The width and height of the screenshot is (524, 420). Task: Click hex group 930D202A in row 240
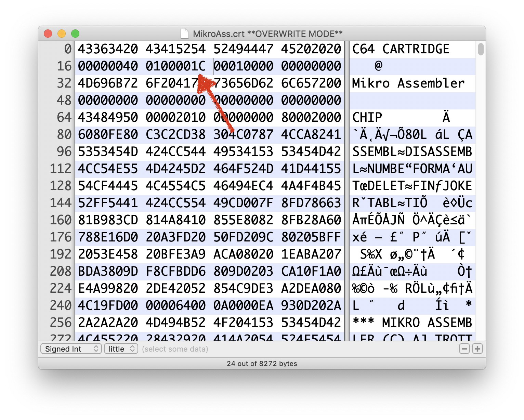[x=311, y=305]
